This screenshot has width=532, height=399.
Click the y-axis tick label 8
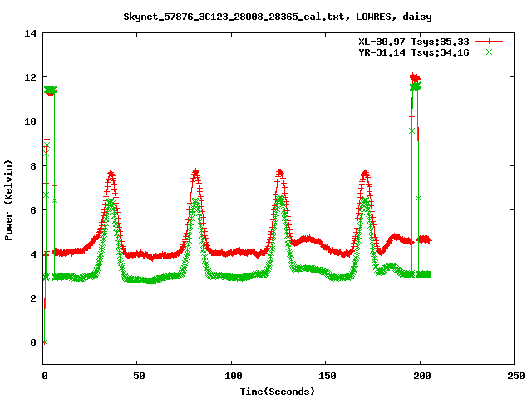point(33,166)
